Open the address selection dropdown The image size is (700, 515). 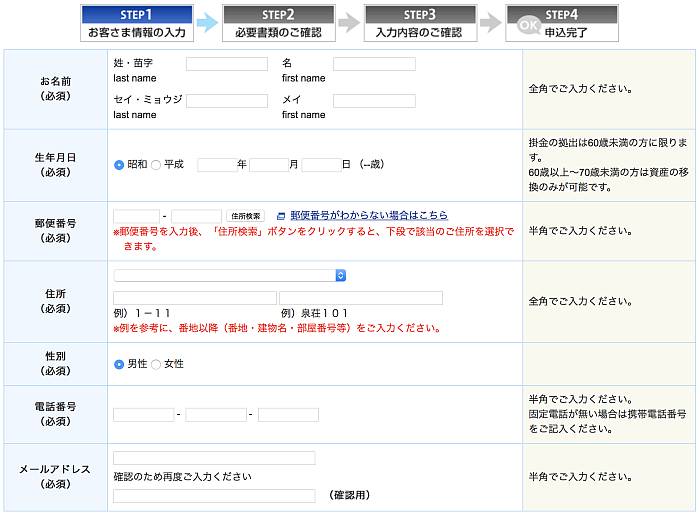[229, 275]
